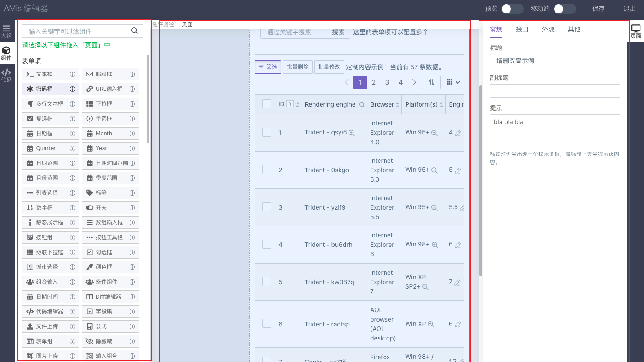Click the 标题 title input field

(x=555, y=61)
